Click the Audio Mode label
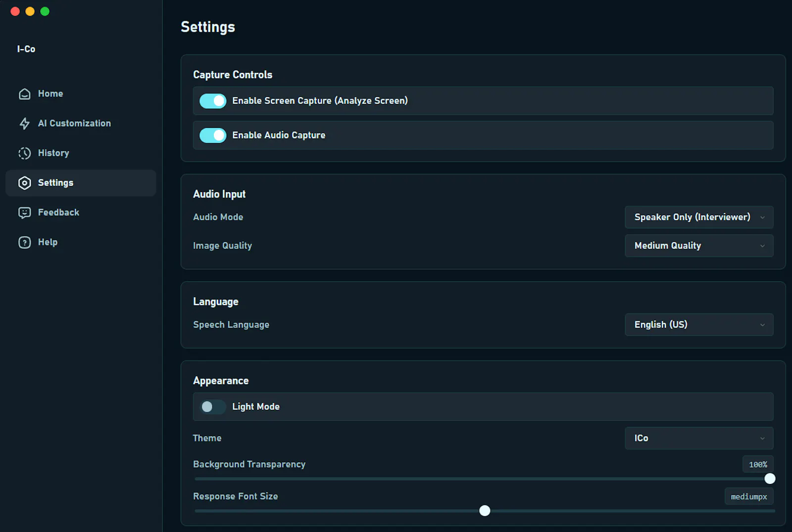 [x=218, y=217]
